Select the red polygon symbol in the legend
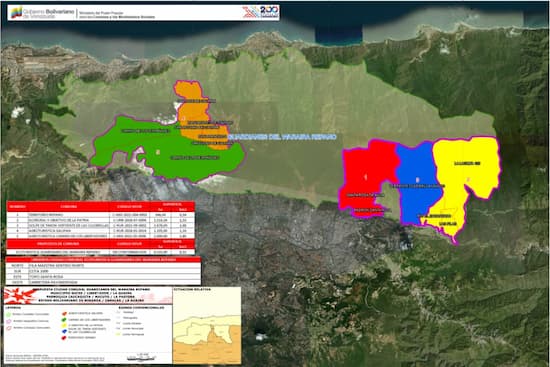 (64, 338)
